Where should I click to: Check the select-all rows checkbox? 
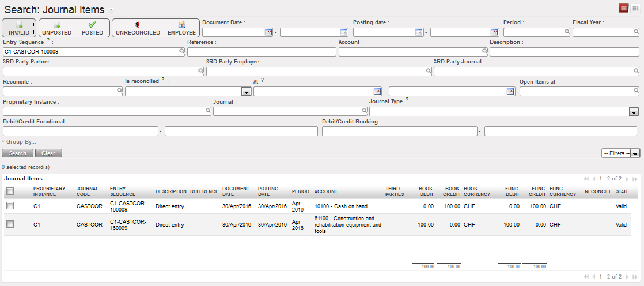coord(10,191)
